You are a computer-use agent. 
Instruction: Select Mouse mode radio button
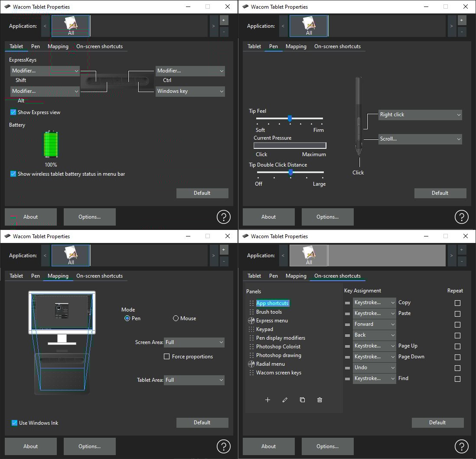point(176,318)
